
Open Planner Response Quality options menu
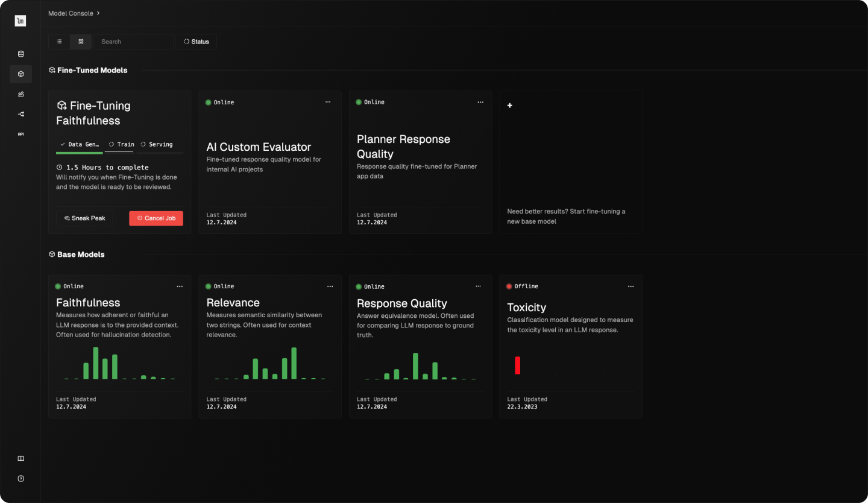tap(480, 102)
